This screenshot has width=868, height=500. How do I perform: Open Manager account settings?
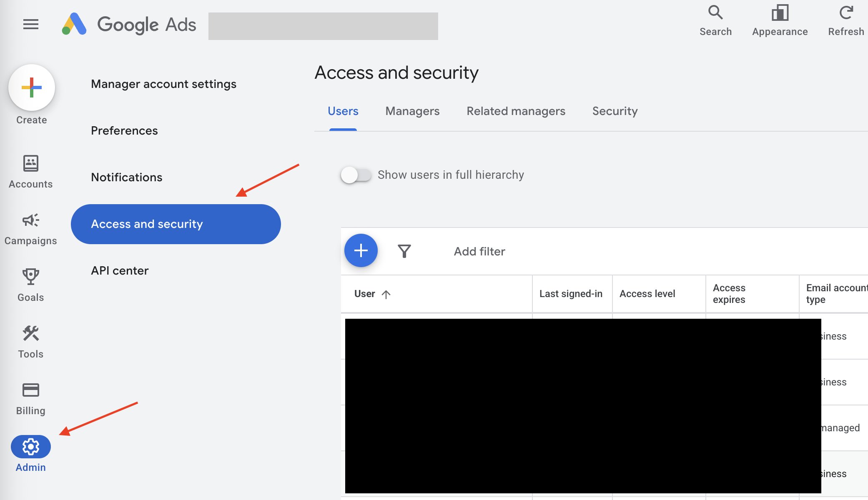tap(163, 84)
